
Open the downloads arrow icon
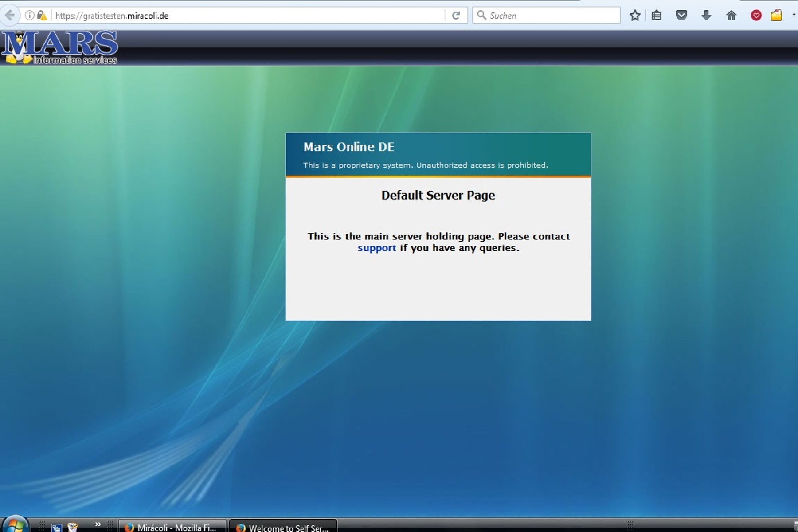(706, 16)
